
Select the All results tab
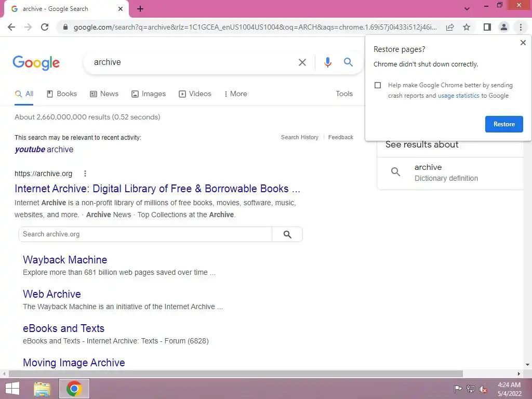click(24, 94)
